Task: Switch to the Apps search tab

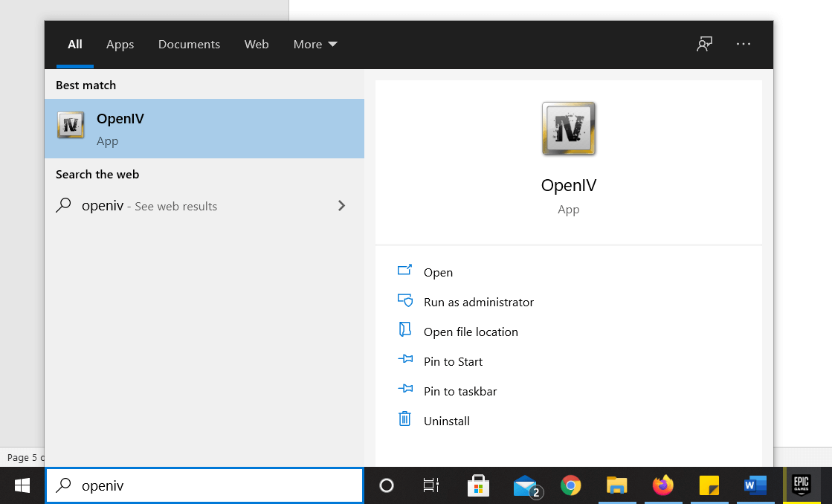Action: click(x=120, y=44)
